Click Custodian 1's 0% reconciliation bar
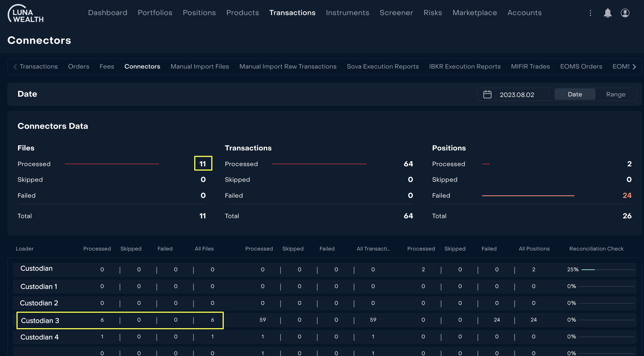Image resolution: width=644 pixels, height=356 pixels. 606,286
